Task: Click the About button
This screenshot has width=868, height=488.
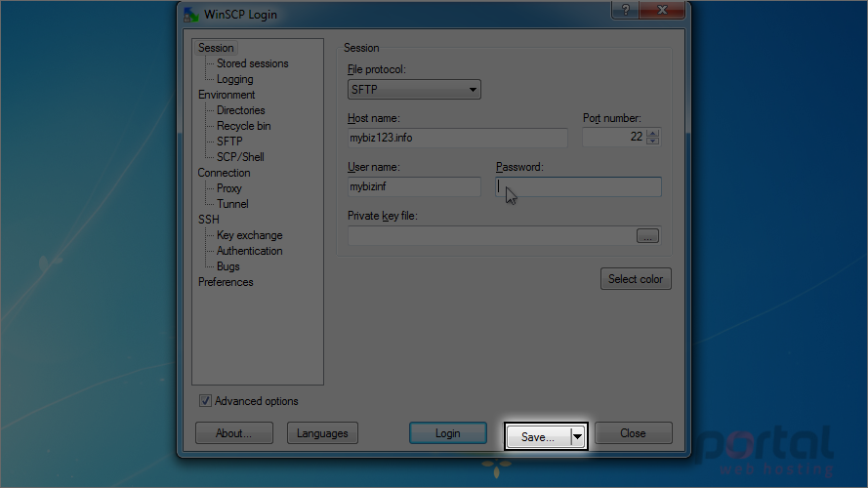Action: 234,433
